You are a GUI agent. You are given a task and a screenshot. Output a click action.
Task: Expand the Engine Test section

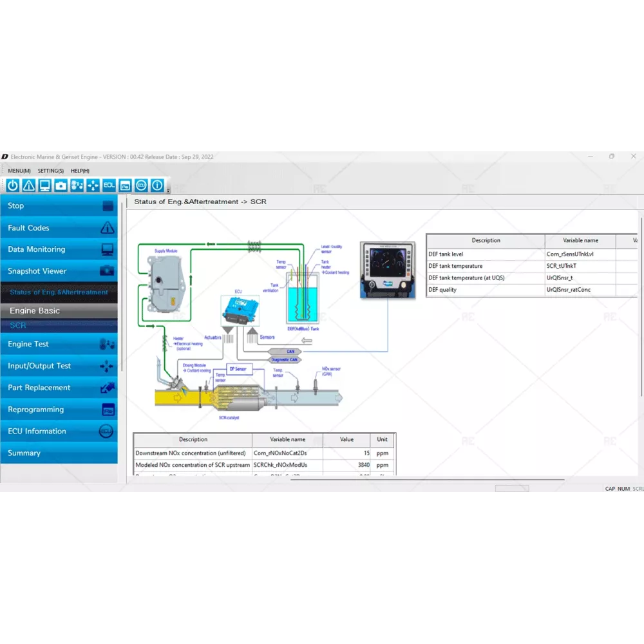(59, 345)
